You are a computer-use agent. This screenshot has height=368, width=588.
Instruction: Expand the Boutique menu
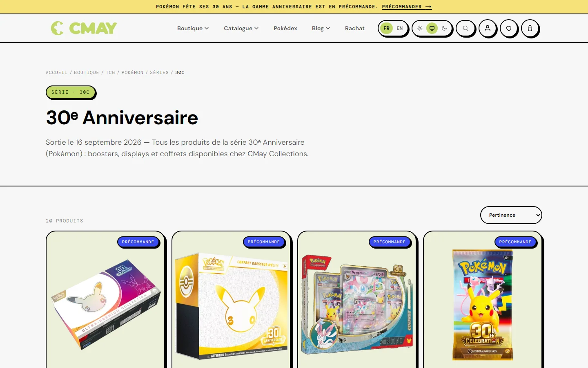(193, 28)
